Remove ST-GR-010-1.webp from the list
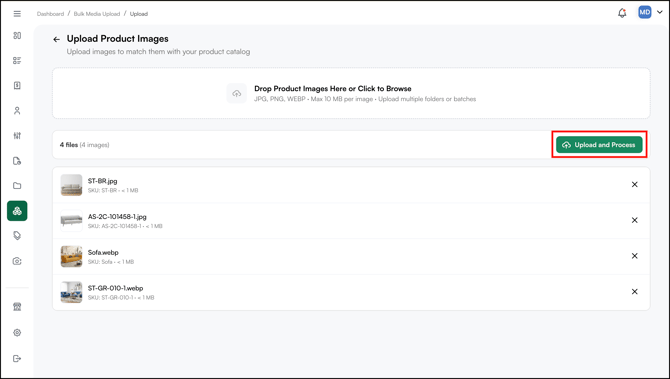Image resolution: width=670 pixels, height=379 pixels. [635, 291]
